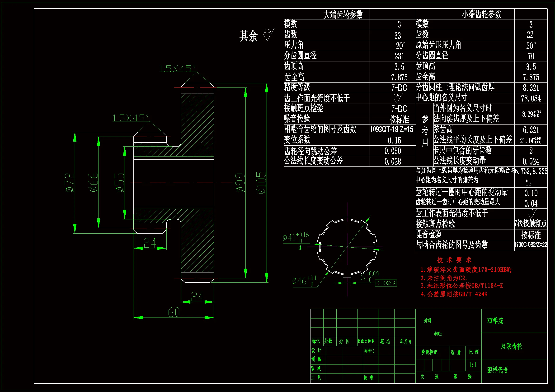555x392 pixels.
Task: Select the datum A triangle symbol
Action: tap(300, 248)
